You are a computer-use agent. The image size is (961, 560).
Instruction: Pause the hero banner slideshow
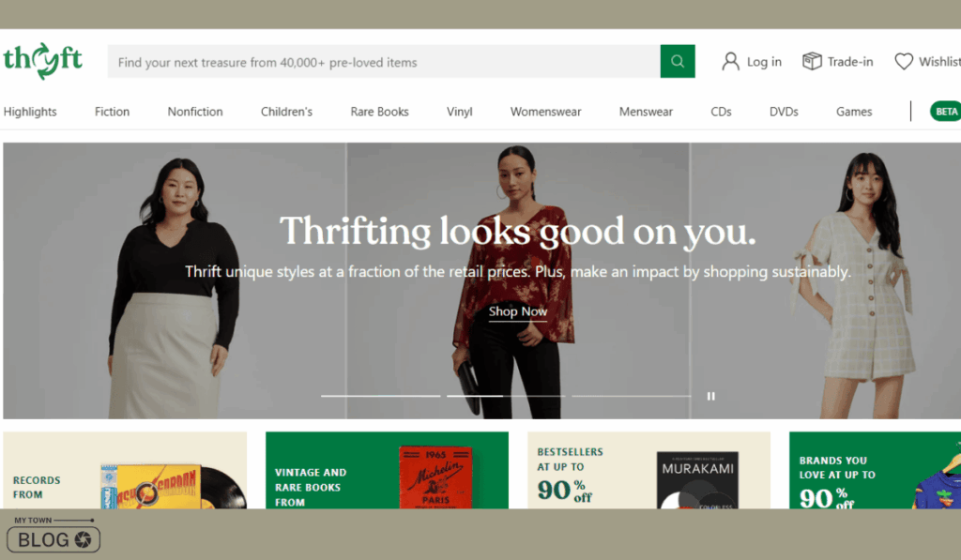coord(711,397)
